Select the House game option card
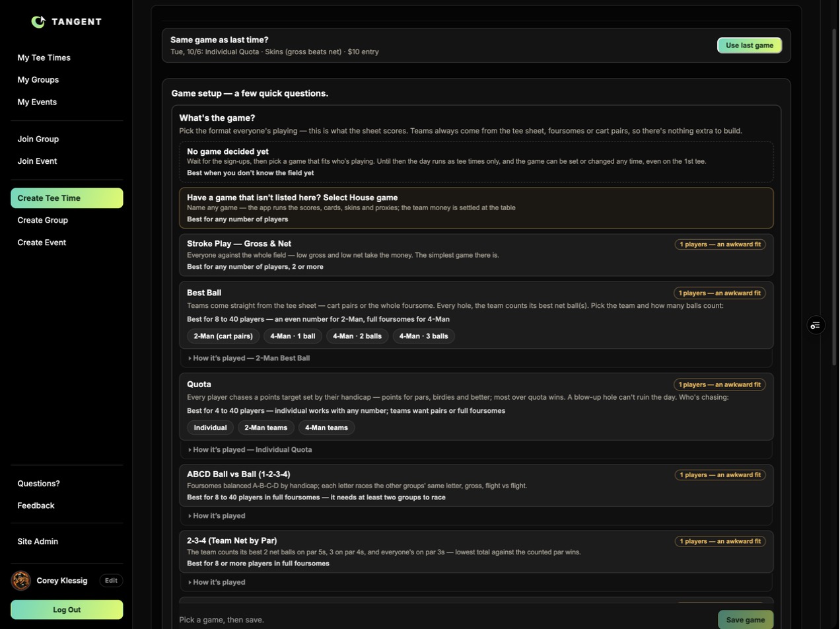Image resolution: width=840 pixels, height=629 pixels. pos(476,208)
